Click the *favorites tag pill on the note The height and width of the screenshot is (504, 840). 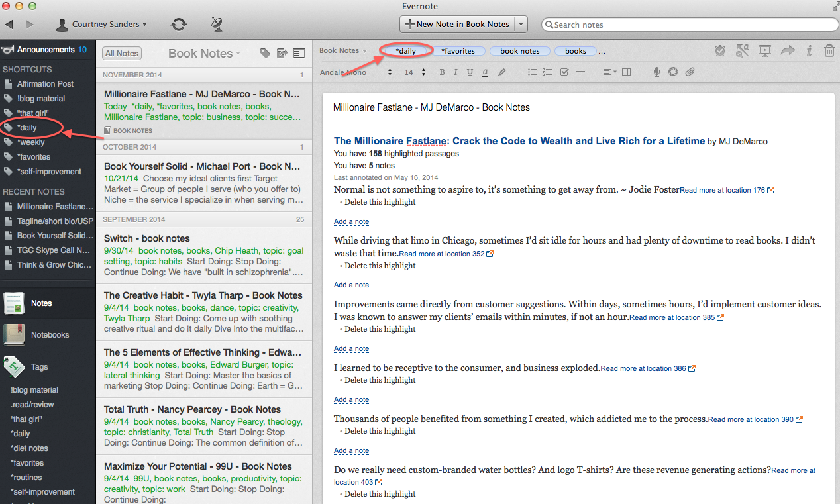tap(459, 51)
